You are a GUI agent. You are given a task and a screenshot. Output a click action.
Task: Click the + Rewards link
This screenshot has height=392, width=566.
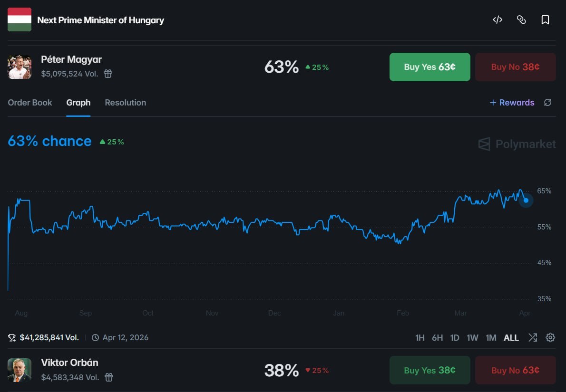tap(512, 103)
